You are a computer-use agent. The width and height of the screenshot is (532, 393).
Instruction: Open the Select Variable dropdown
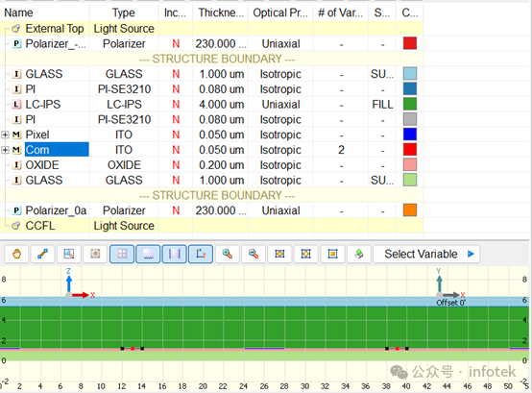click(426, 254)
